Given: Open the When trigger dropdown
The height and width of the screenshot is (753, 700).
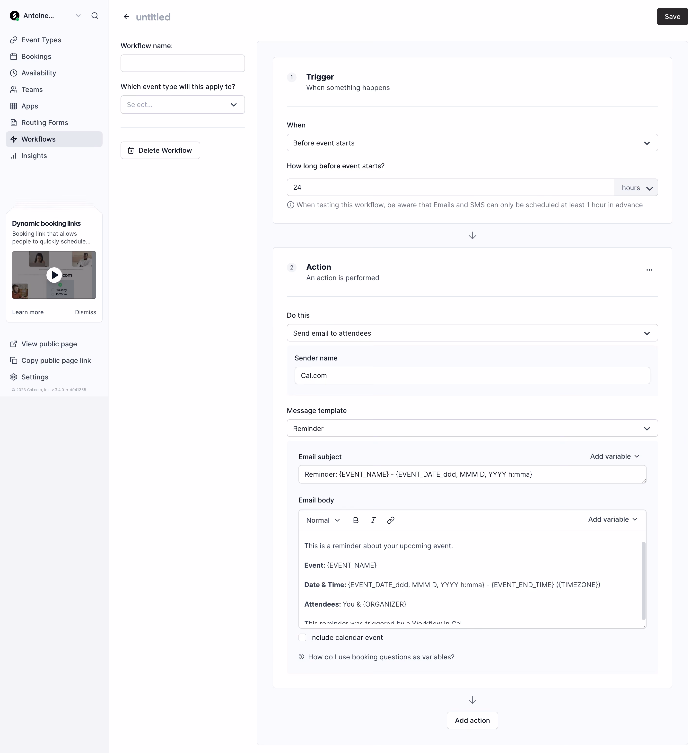Looking at the screenshot, I should pyautogui.click(x=472, y=143).
